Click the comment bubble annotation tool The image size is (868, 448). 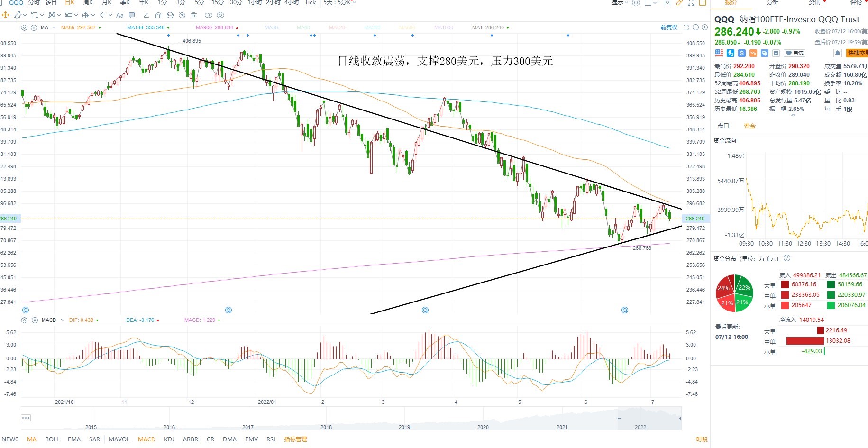(132, 15)
